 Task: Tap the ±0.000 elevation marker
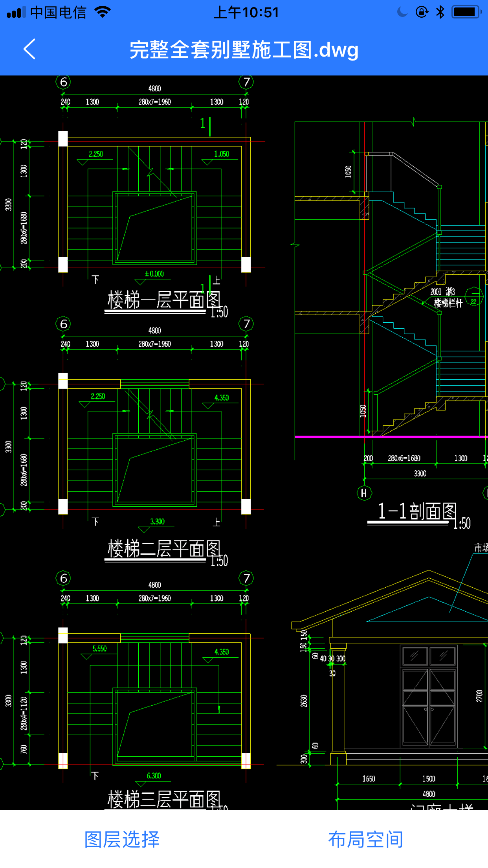[154, 274]
